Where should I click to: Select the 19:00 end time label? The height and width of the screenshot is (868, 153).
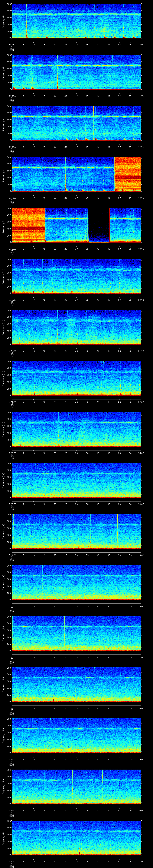(141, 249)
